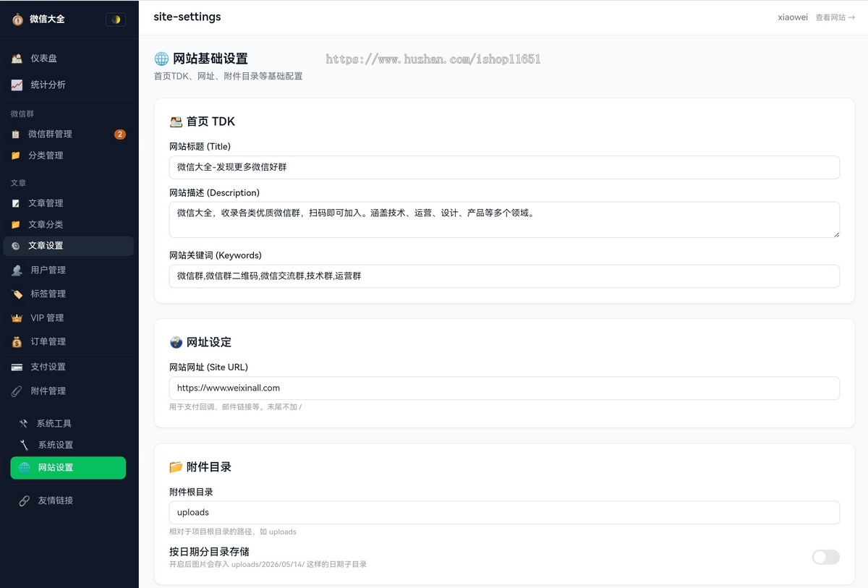Open 附件管理 page
Image resolution: width=868 pixels, height=588 pixels.
68,391
